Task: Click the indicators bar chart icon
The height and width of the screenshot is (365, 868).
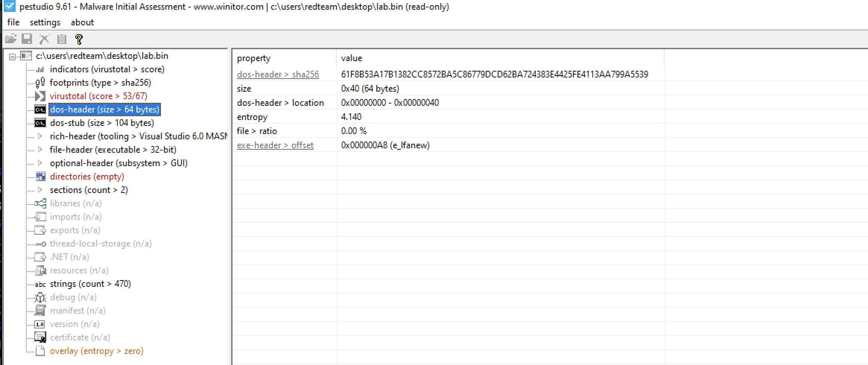Action: (x=40, y=69)
